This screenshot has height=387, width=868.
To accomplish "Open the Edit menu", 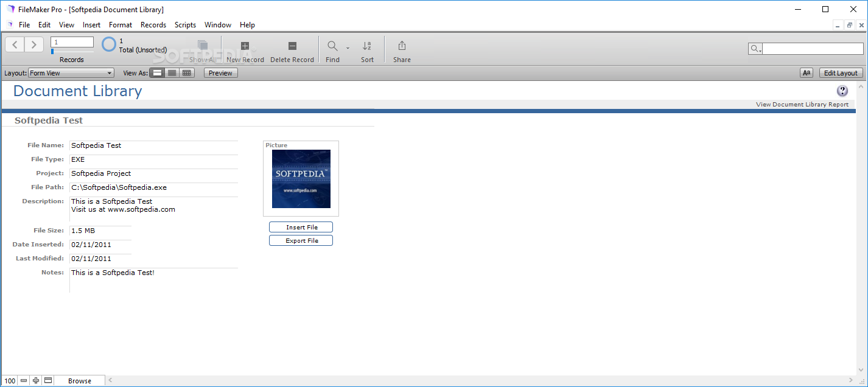I will point(44,25).
